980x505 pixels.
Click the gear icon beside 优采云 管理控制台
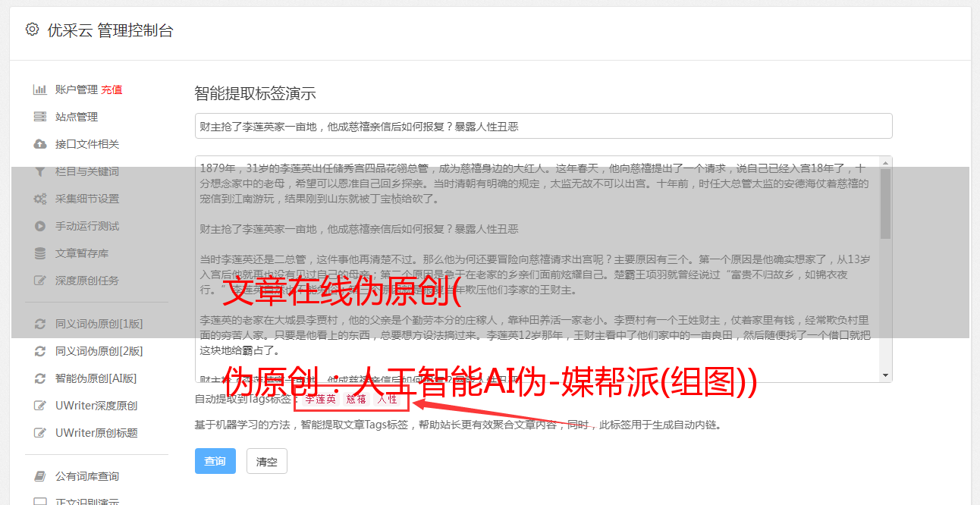tap(32, 30)
